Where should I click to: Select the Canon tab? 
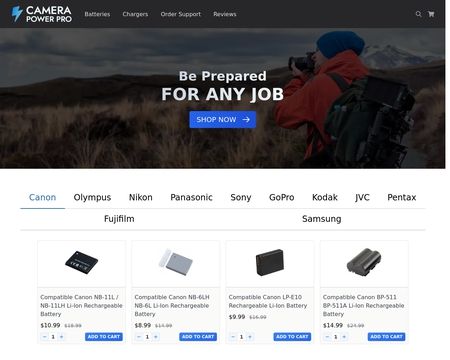pyautogui.click(x=42, y=197)
